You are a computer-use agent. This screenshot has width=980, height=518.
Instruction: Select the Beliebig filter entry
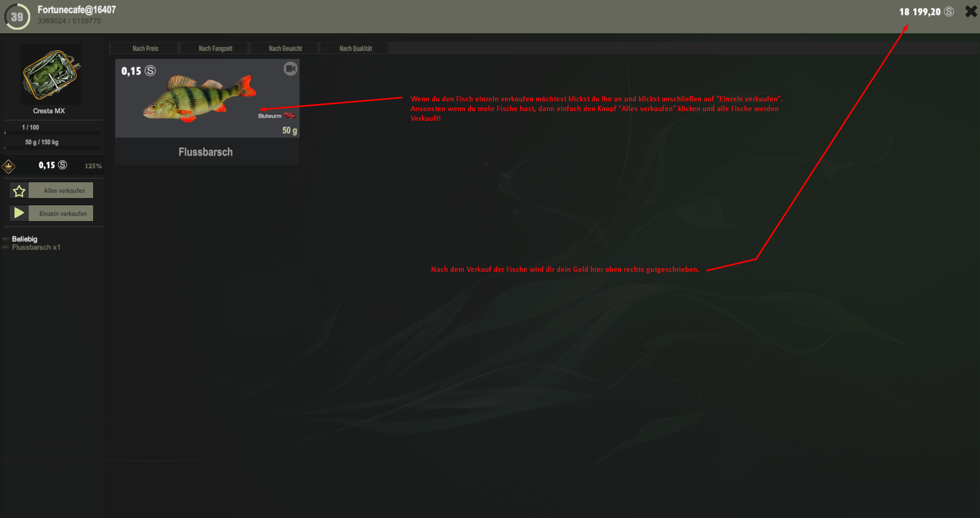pos(25,239)
